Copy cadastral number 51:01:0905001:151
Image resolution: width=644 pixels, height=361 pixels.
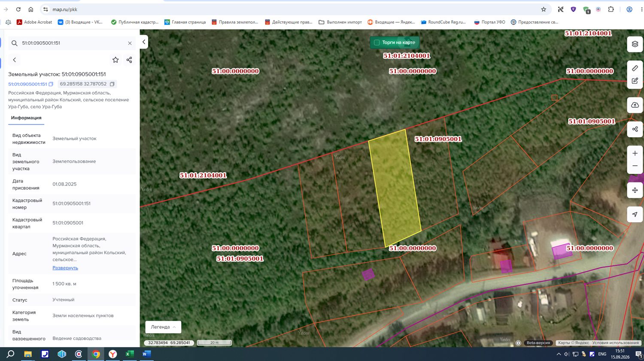point(51,84)
